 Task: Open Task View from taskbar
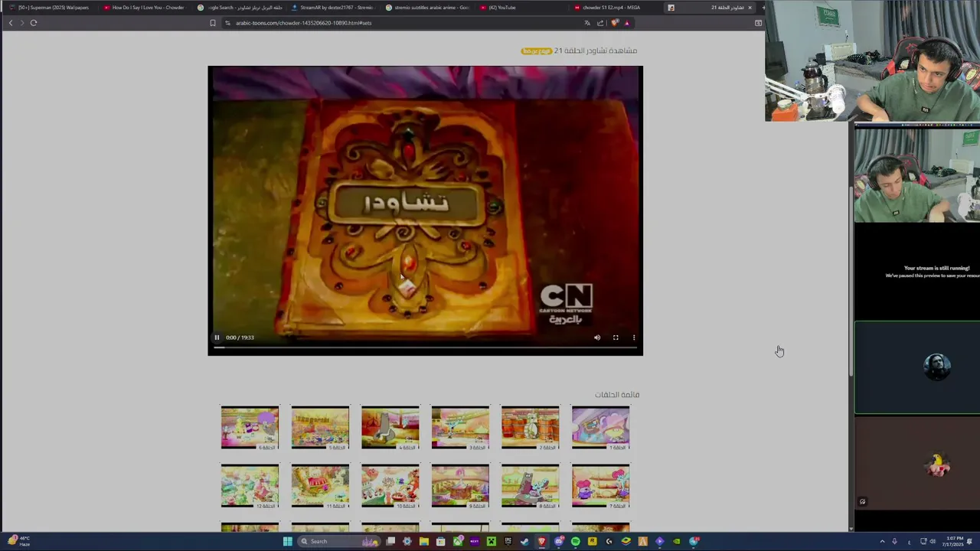[390, 541]
